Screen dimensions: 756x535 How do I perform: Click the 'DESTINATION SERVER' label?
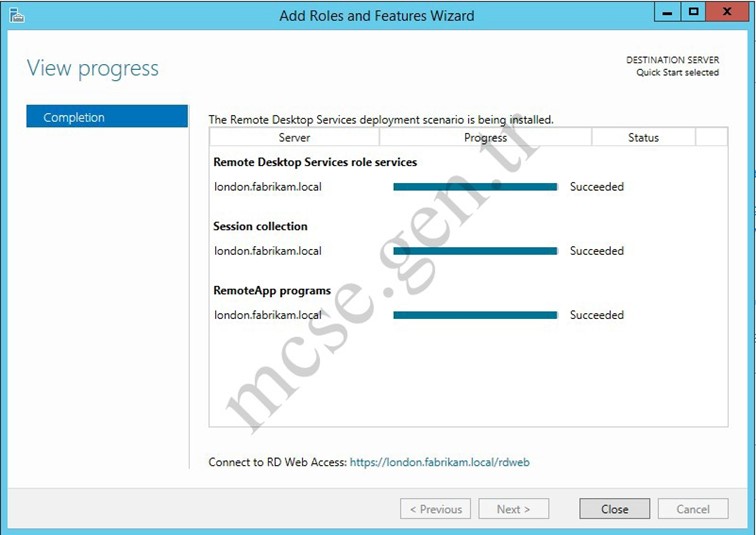click(673, 60)
